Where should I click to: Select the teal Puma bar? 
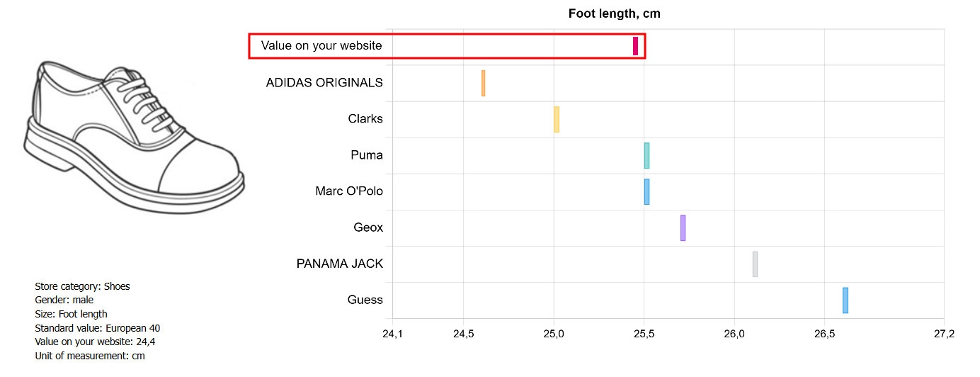(x=646, y=155)
